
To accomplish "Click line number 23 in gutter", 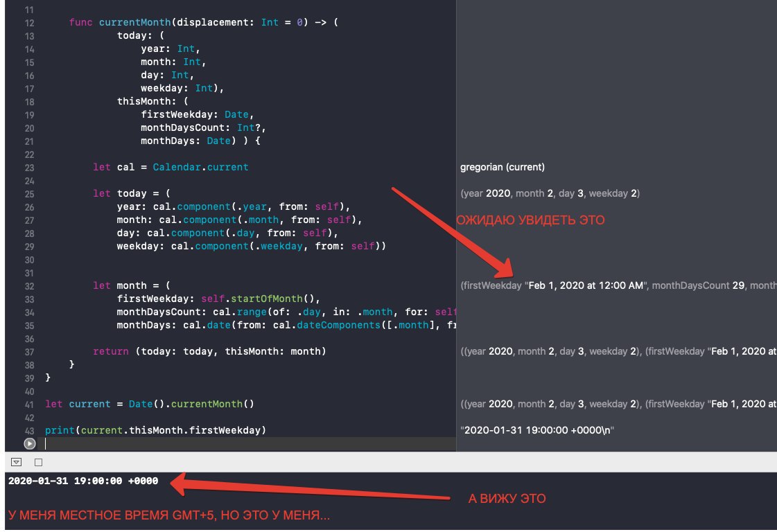I will click(x=29, y=168).
